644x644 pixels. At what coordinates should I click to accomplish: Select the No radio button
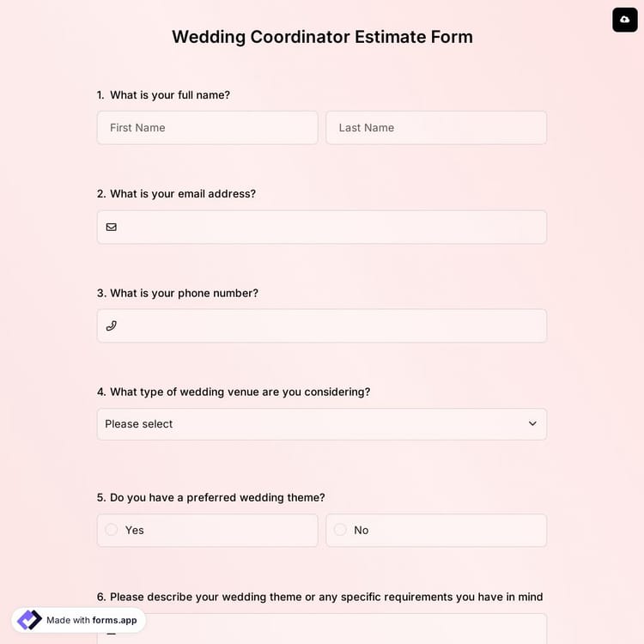tap(340, 530)
